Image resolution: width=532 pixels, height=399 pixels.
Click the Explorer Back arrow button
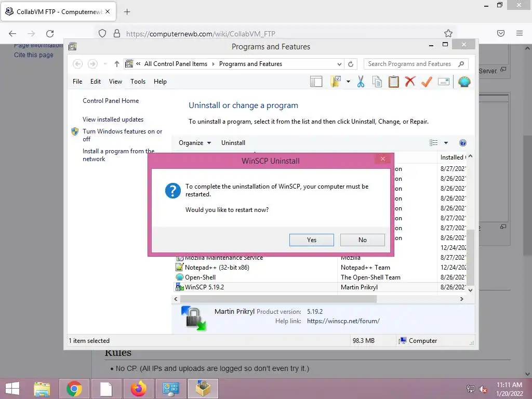click(78, 64)
